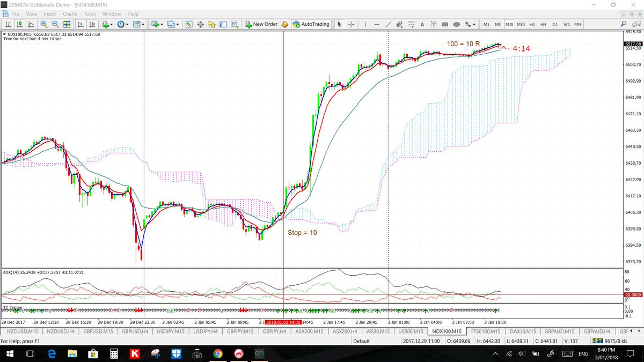Open the View menu
The height and width of the screenshot is (362, 644).
(x=32, y=14)
